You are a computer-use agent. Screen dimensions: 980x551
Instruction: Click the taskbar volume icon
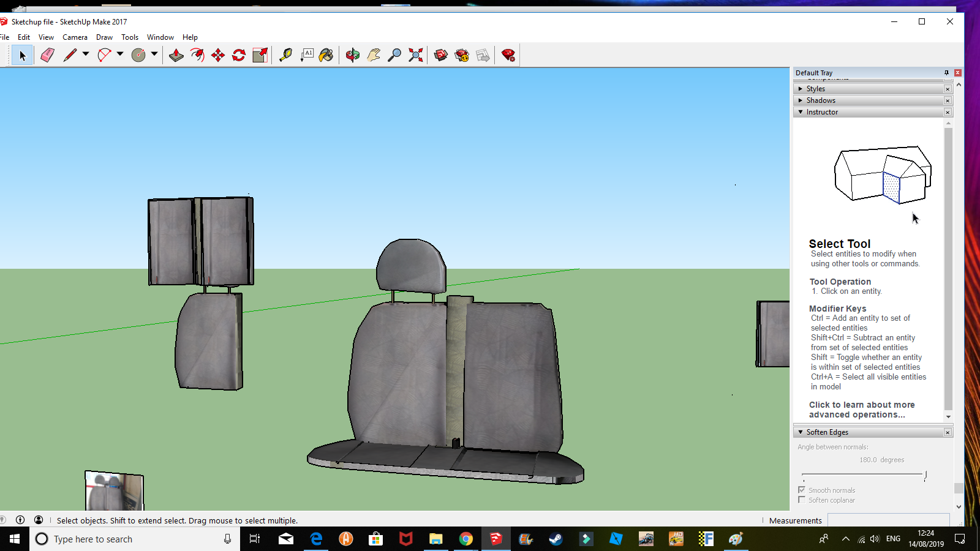pos(875,539)
